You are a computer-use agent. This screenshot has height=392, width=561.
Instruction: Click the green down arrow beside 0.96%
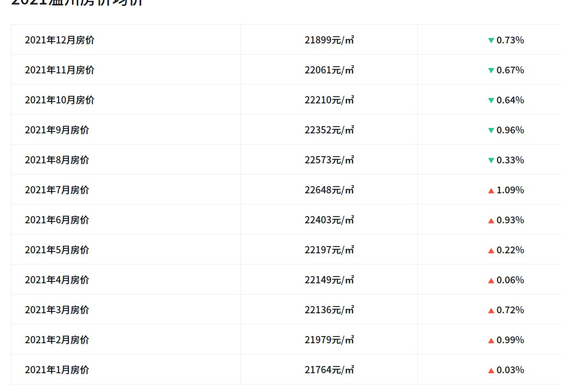[491, 131]
